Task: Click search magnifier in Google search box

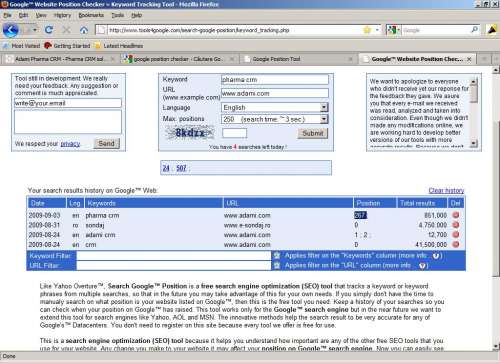Action: point(474,30)
